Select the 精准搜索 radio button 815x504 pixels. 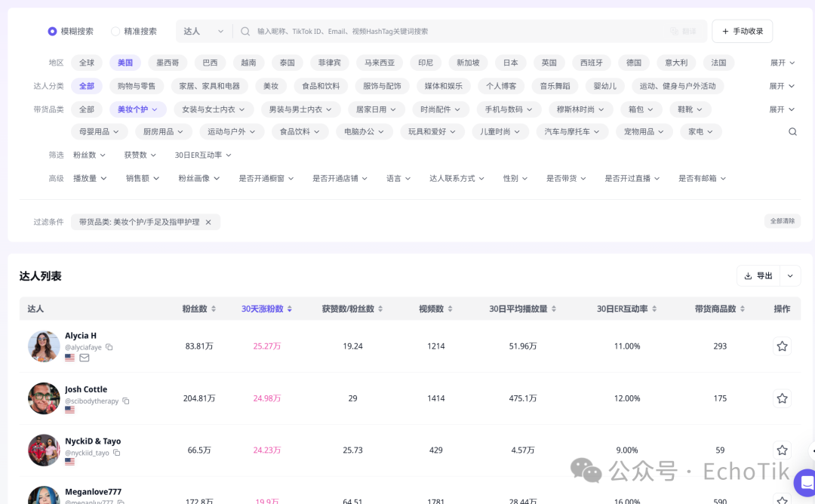[x=115, y=31]
